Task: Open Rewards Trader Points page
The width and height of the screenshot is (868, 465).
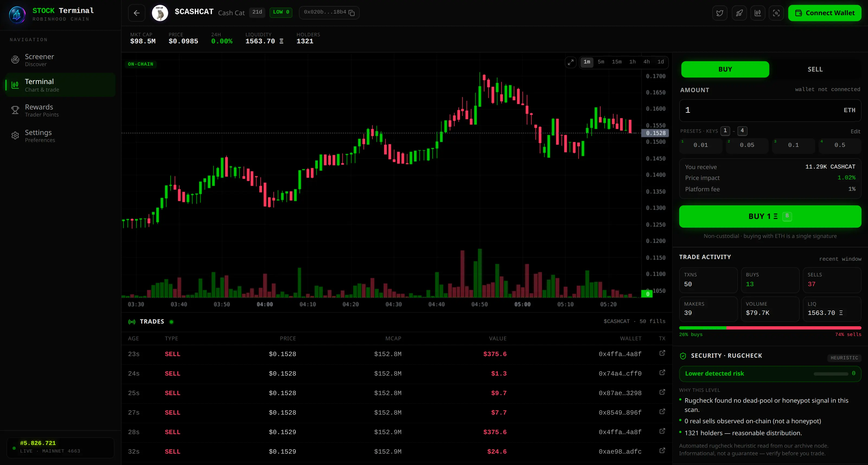Action: click(61, 111)
